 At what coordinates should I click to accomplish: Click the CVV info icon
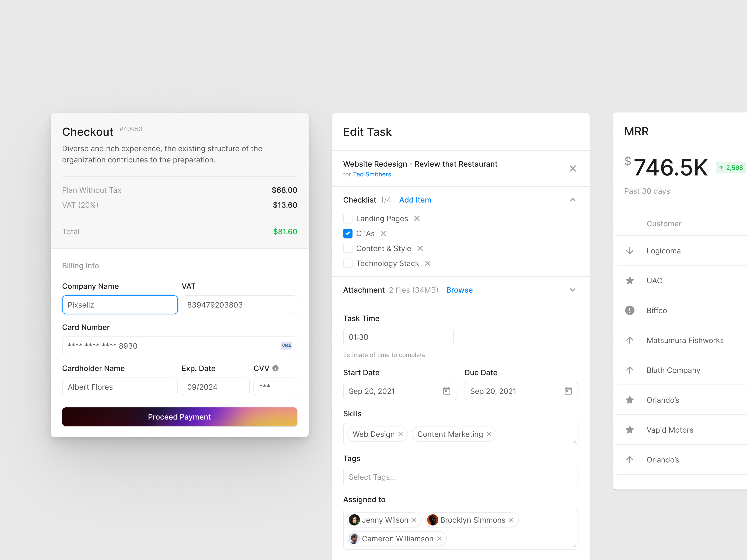[275, 368]
